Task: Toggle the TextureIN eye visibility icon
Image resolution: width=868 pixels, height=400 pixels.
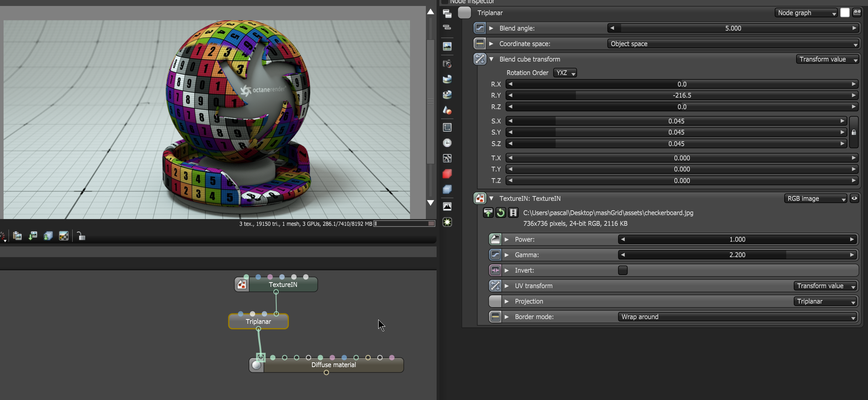Action: click(x=855, y=198)
